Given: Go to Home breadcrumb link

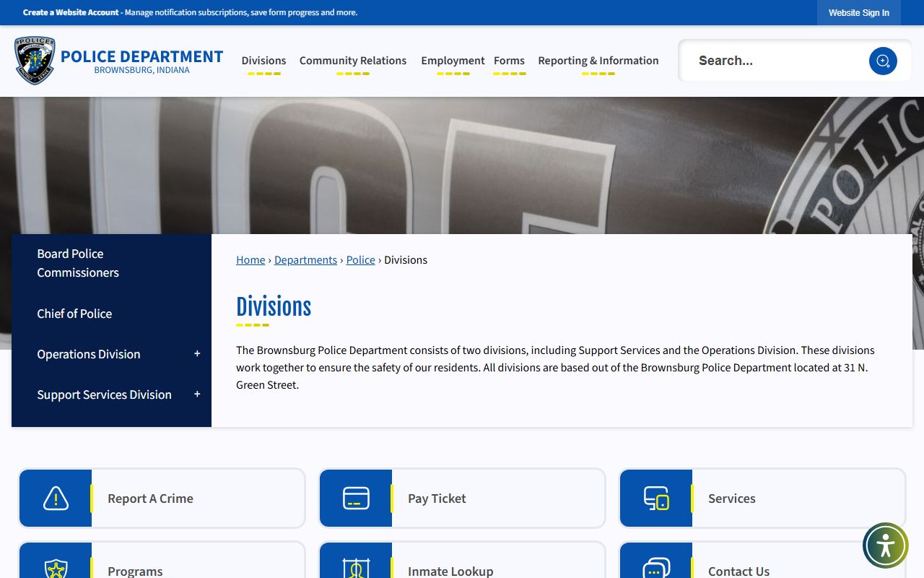Looking at the screenshot, I should click(x=250, y=260).
